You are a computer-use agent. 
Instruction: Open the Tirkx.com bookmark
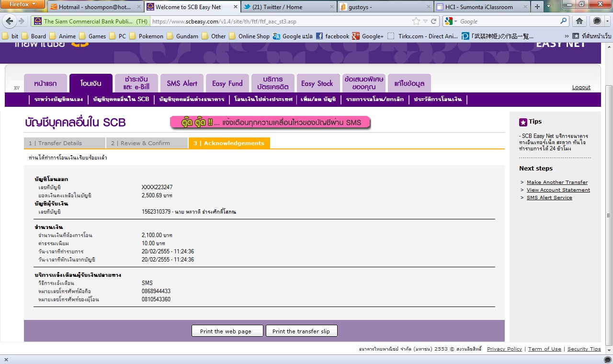pos(423,36)
